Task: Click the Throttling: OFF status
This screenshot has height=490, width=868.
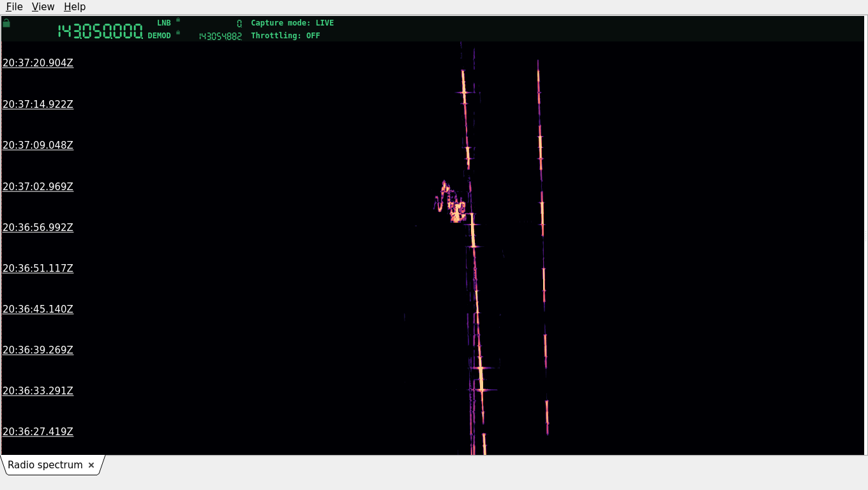Action: (x=285, y=36)
